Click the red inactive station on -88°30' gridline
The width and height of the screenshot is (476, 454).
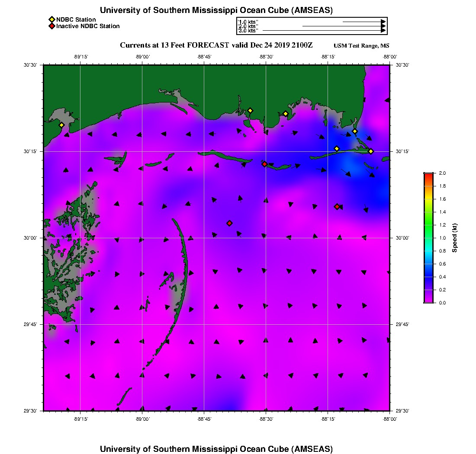tap(264, 164)
